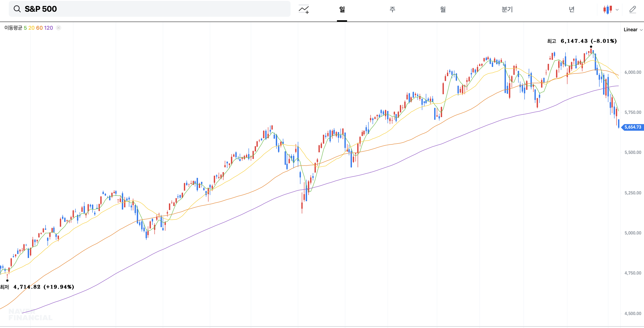The image size is (644, 328).
Task: Open the pencil drawing tool
Action: click(x=633, y=9)
